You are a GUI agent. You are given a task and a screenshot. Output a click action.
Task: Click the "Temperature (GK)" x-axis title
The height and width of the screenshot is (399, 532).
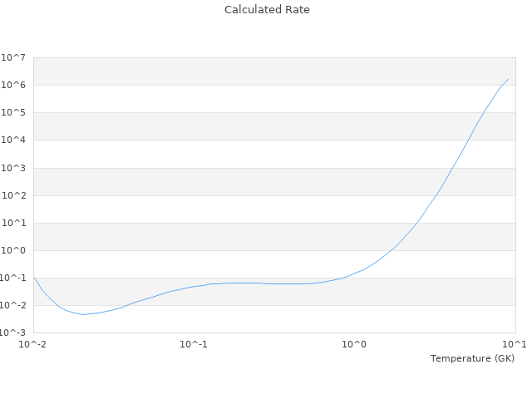click(x=472, y=358)
